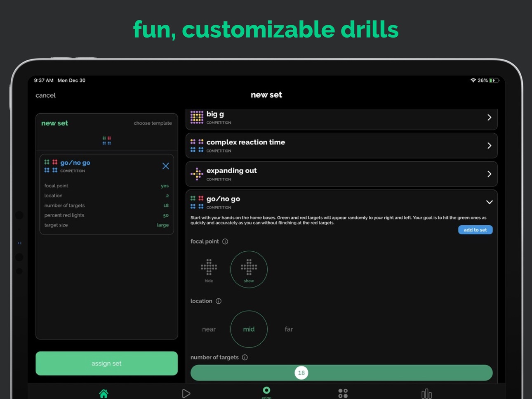This screenshot has height=399, width=532.
Task: Click the number of targets slider track
Action: click(341, 373)
